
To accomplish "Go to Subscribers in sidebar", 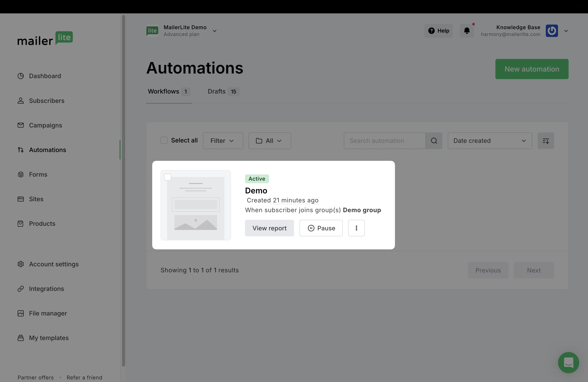I will (x=46, y=101).
